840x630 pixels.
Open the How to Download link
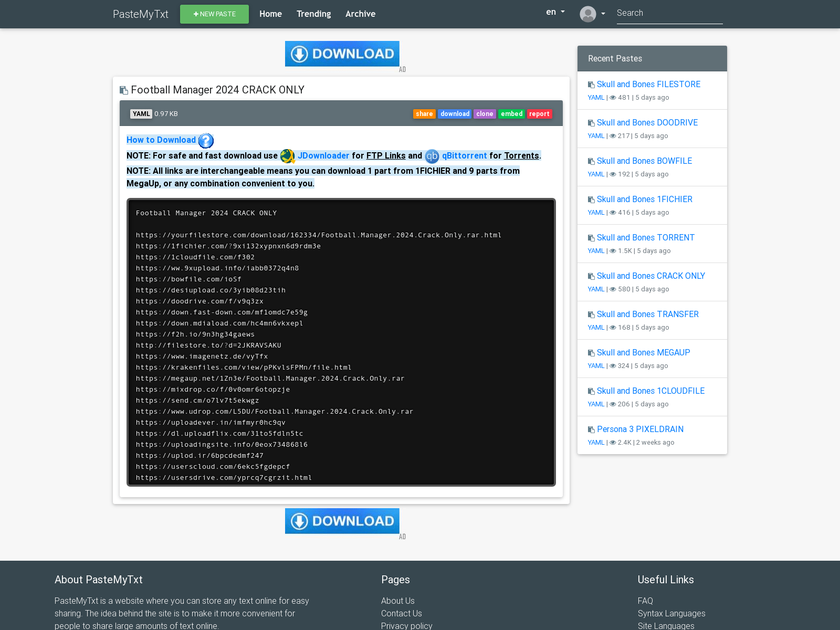pos(161,140)
